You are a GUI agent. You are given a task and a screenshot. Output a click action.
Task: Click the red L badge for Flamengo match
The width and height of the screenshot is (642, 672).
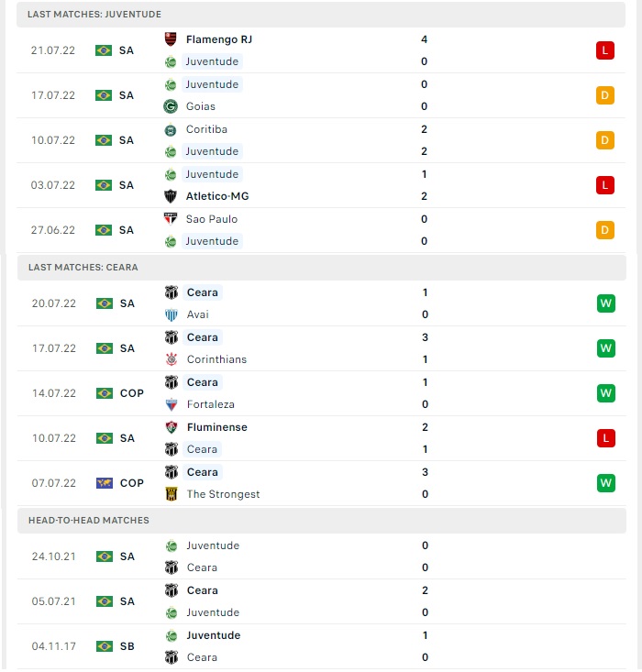click(x=605, y=50)
